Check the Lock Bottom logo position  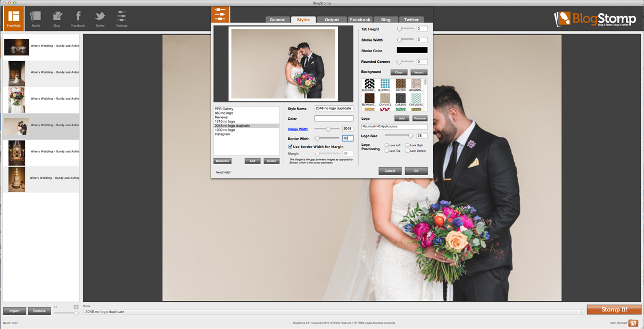click(409, 150)
